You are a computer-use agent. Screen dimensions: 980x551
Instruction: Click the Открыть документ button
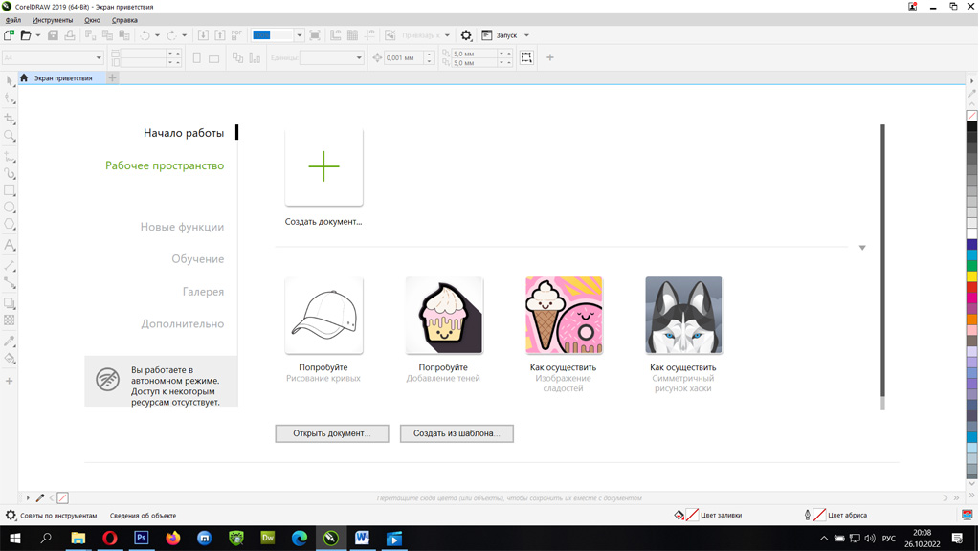pyautogui.click(x=331, y=433)
